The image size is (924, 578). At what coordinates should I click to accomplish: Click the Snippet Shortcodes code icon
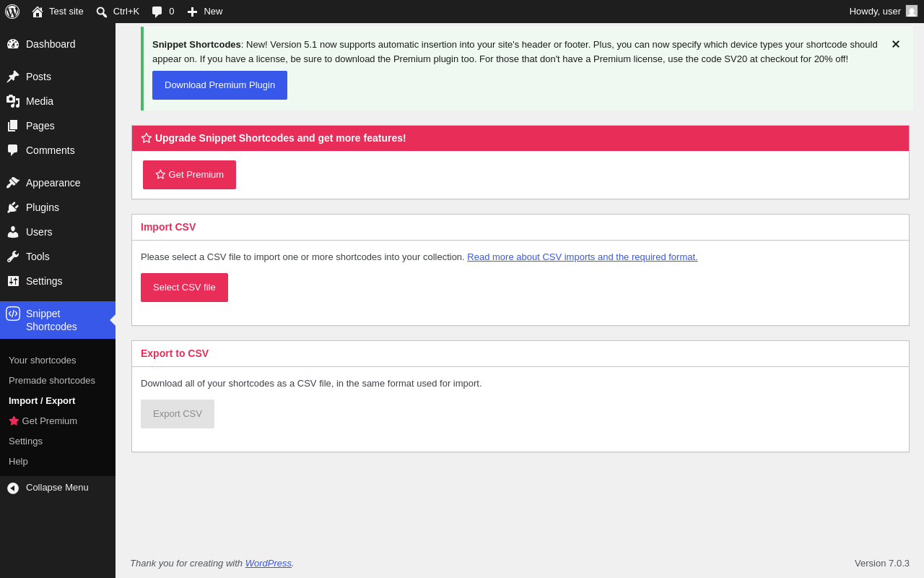pos(13,314)
